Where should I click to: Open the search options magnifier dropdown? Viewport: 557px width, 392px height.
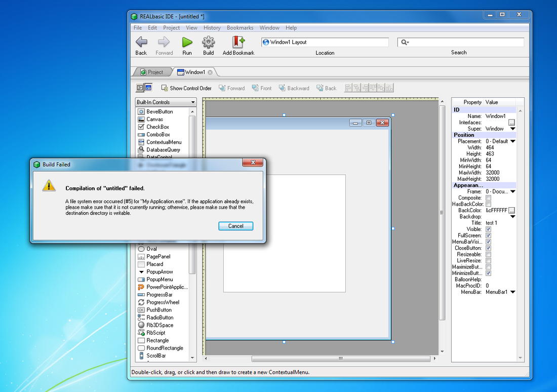pos(405,43)
